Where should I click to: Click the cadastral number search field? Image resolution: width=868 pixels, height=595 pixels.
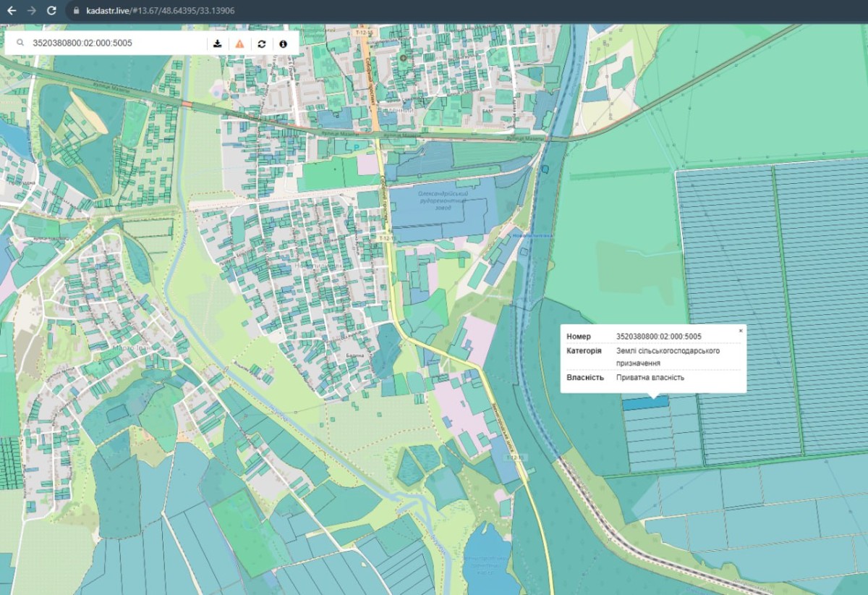[x=116, y=43]
